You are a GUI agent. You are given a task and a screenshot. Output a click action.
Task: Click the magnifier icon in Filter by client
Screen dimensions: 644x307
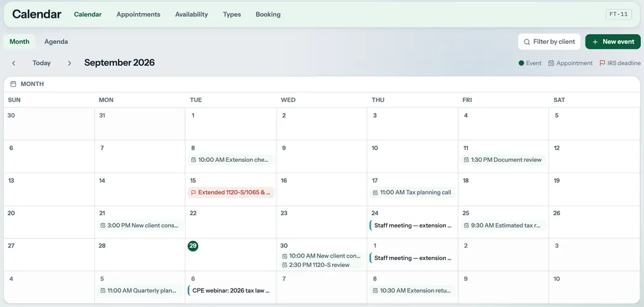(527, 41)
